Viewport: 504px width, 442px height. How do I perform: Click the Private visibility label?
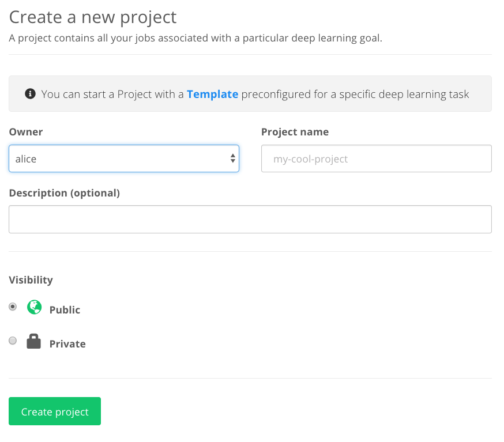[x=67, y=343]
